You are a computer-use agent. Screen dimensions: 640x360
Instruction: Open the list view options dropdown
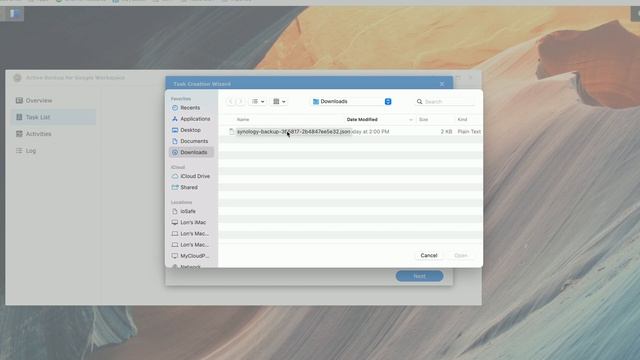[x=258, y=101]
